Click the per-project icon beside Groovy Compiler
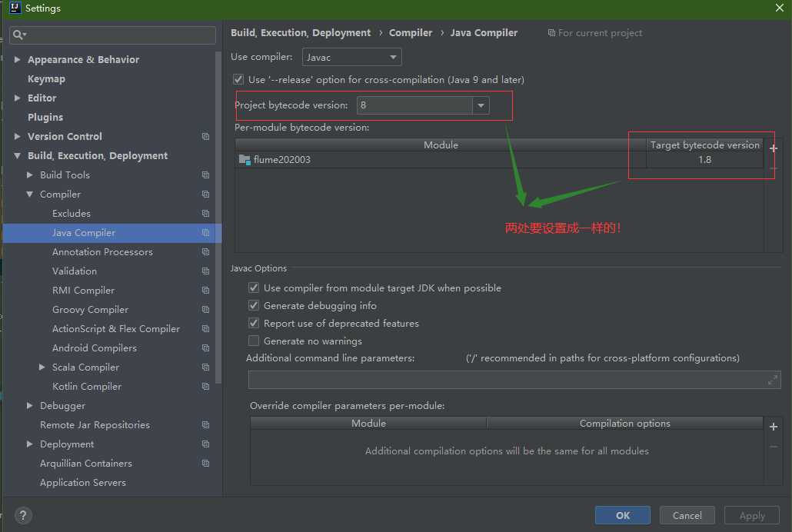The image size is (792, 532). 205,309
